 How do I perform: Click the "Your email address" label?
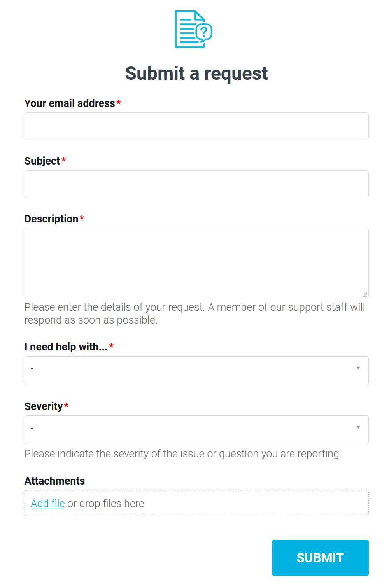pyautogui.click(x=70, y=103)
